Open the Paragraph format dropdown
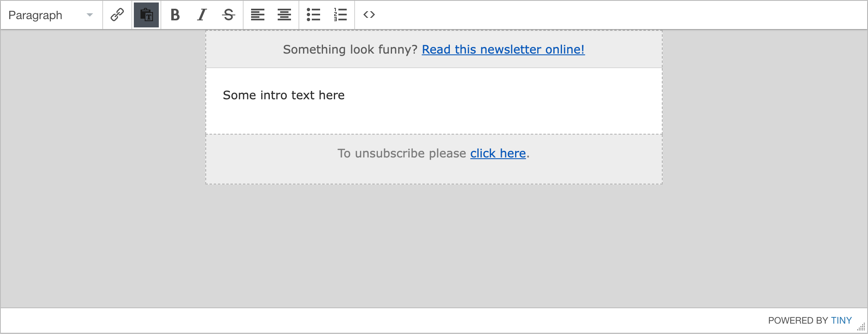868x334 pixels. 51,15
